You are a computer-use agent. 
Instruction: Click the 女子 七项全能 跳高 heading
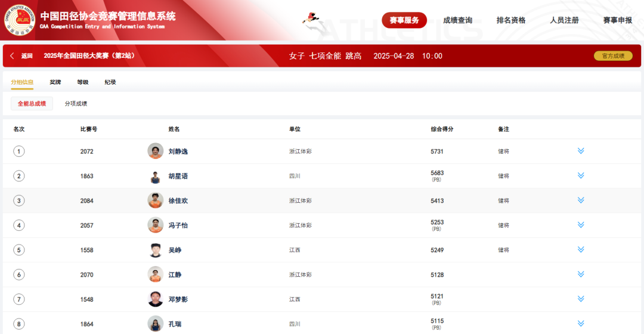[325, 56]
